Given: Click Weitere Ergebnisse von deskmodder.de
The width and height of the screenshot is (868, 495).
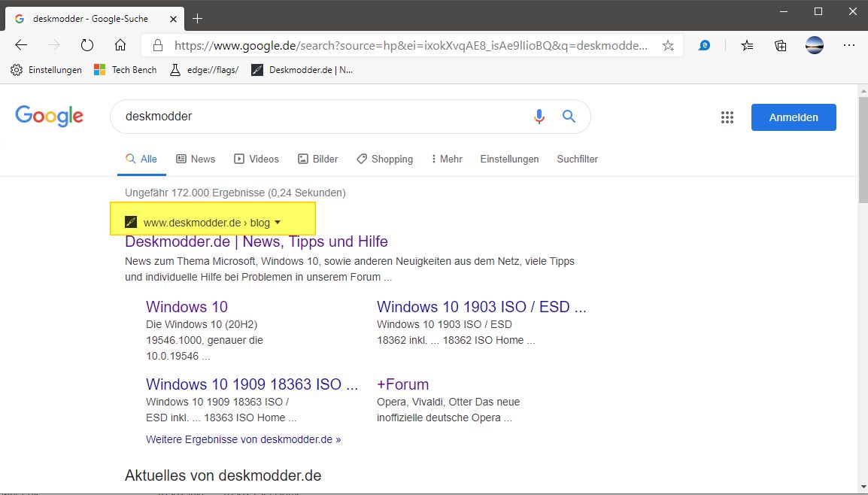Looking at the screenshot, I should [244, 439].
